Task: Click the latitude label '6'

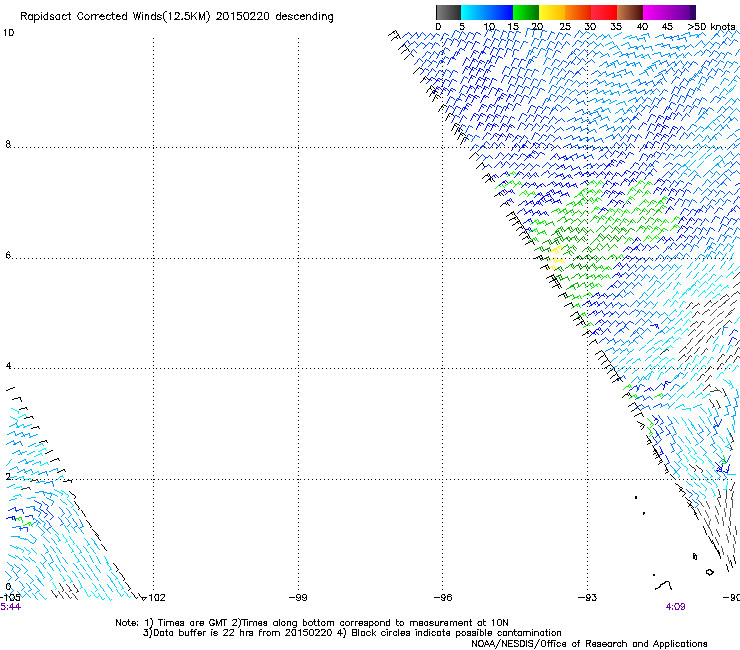Action: tap(8, 255)
